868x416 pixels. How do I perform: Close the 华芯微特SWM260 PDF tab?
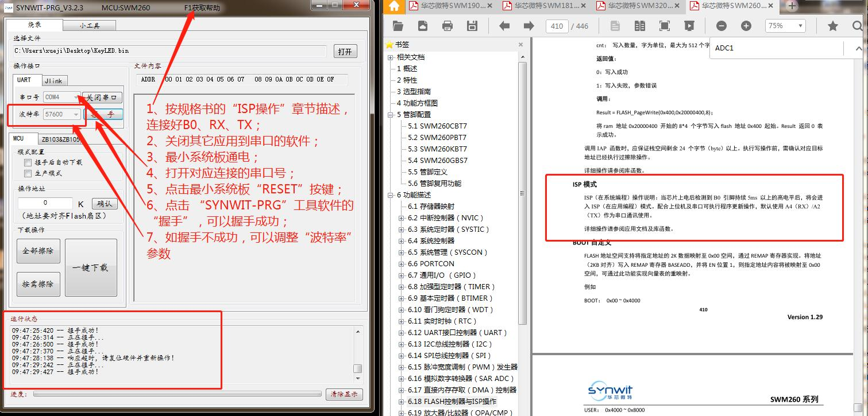pyautogui.click(x=771, y=6)
